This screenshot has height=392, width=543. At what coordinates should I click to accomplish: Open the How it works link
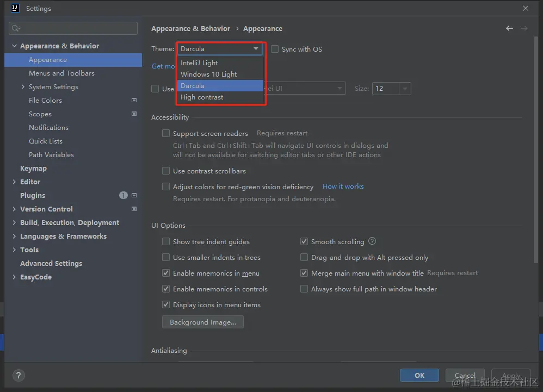(x=343, y=186)
